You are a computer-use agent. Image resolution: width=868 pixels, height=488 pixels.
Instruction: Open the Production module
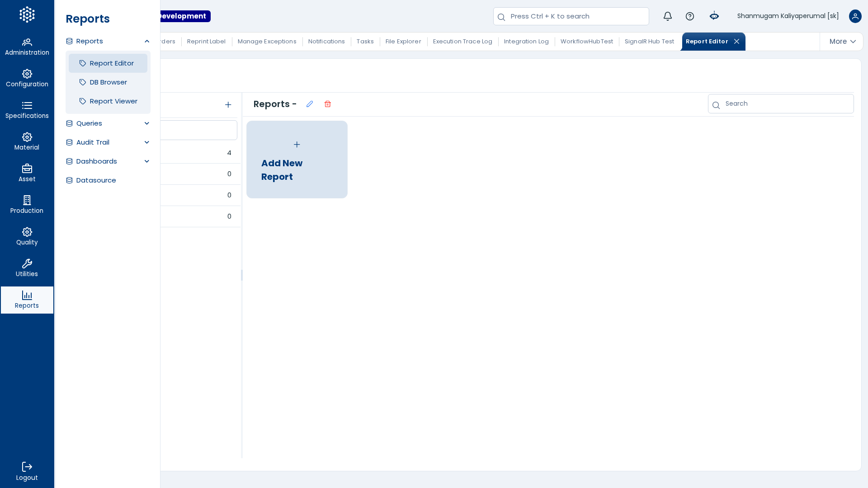(x=27, y=205)
